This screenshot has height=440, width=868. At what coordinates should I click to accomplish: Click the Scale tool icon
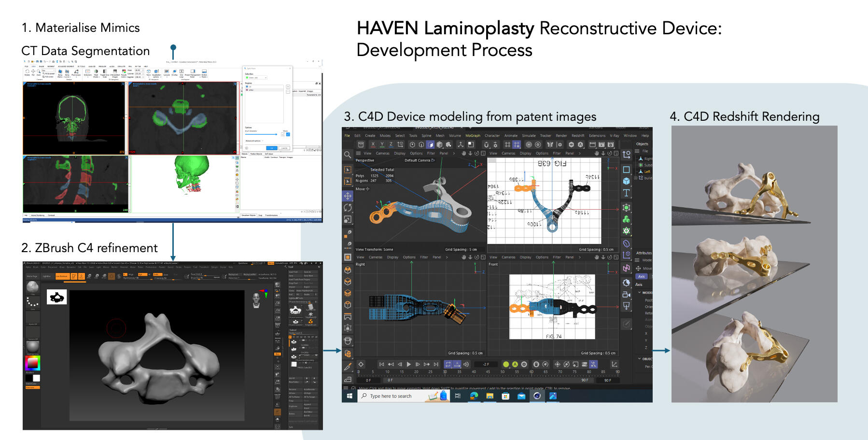pyautogui.click(x=348, y=219)
